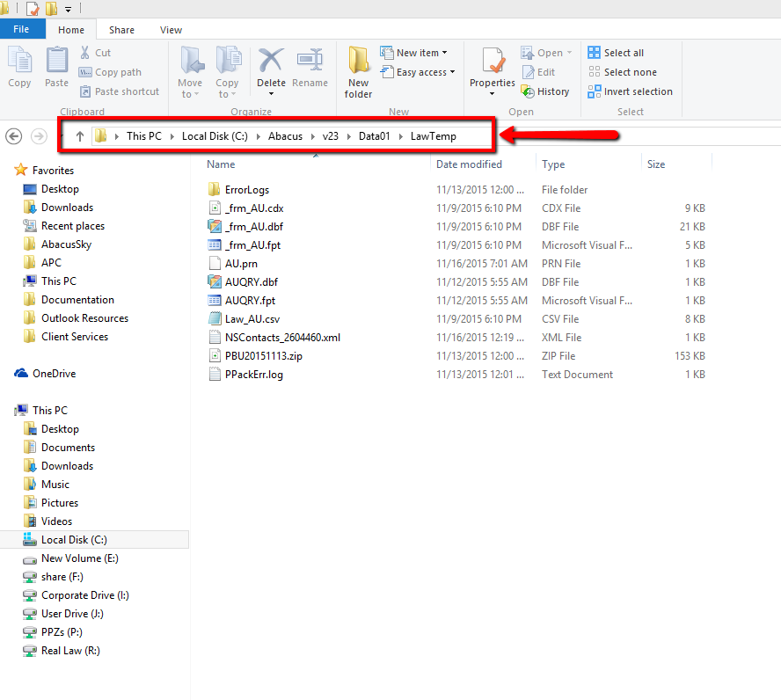Click quick access Properties icon in title bar
Viewport: 781px width, 700px height.
[x=33, y=8]
